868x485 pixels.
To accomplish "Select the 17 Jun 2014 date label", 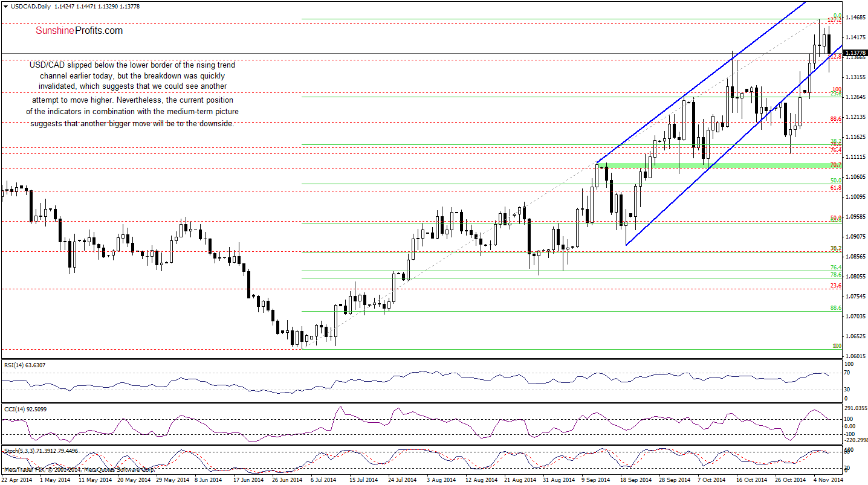I will 250,481.
